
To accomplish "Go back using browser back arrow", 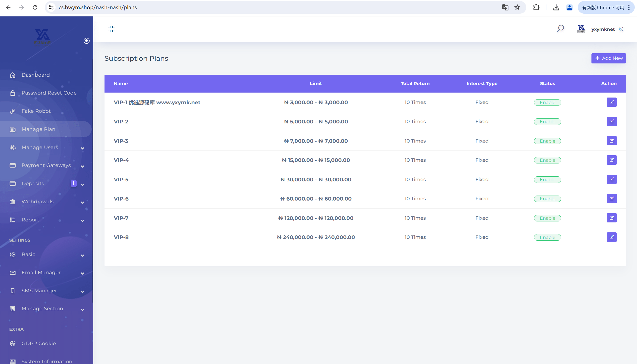I will tap(8, 7).
